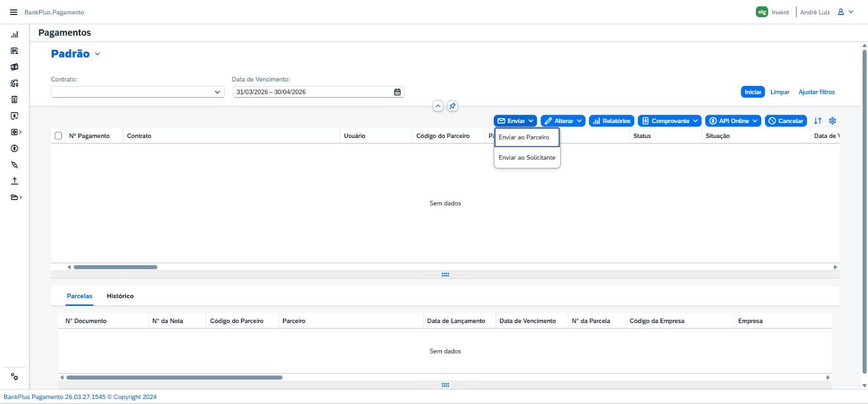Screen dimensions: 868x404
Task: Click the stg environment badge
Action: click(x=762, y=12)
